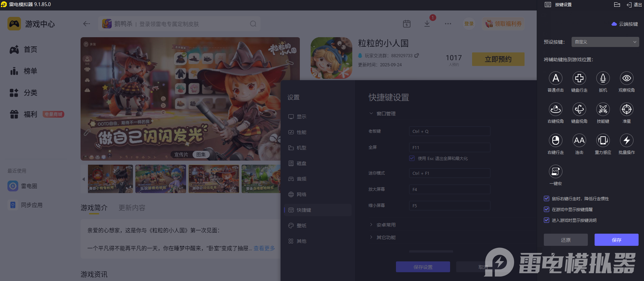The width and height of the screenshot is (644, 281).
Task: Click 立即预约 to pre-register
Action: tap(498, 59)
